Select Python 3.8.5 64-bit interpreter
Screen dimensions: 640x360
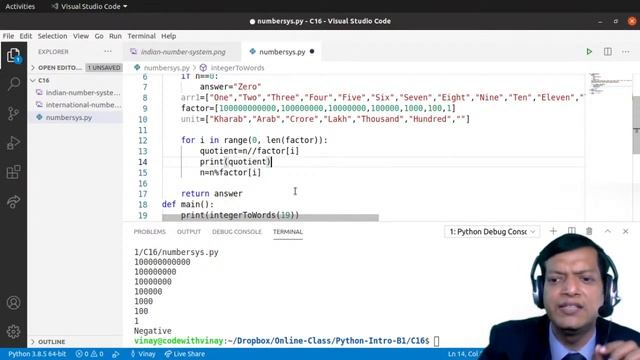pyautogui.click(x=37, y=354)
